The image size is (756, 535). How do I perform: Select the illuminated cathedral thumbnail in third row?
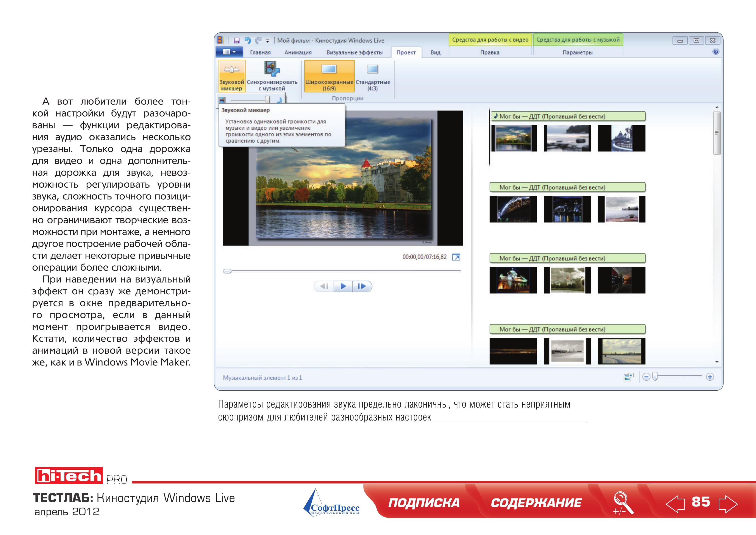[x=513, y=280]
